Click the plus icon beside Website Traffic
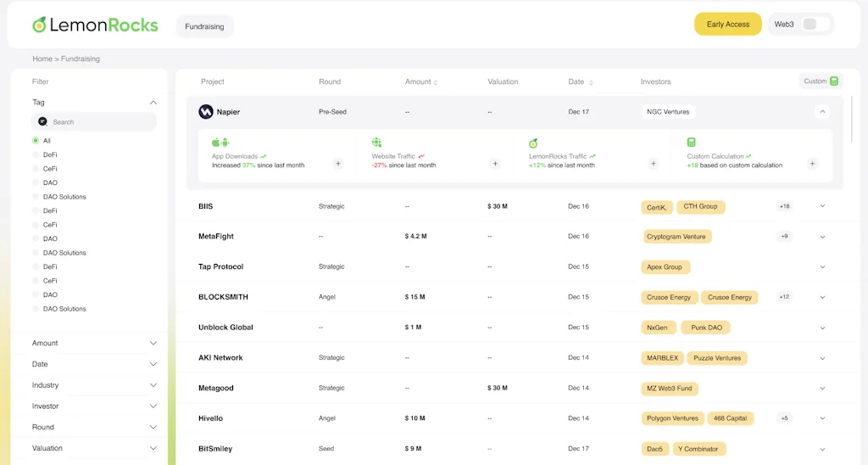This screenshot has height=465, width=868. (x=495, y=164)
